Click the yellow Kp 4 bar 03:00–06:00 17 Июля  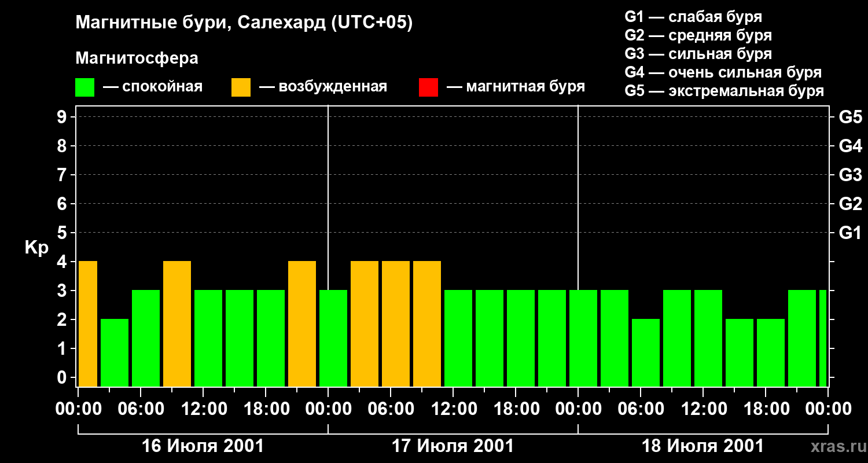365,324
